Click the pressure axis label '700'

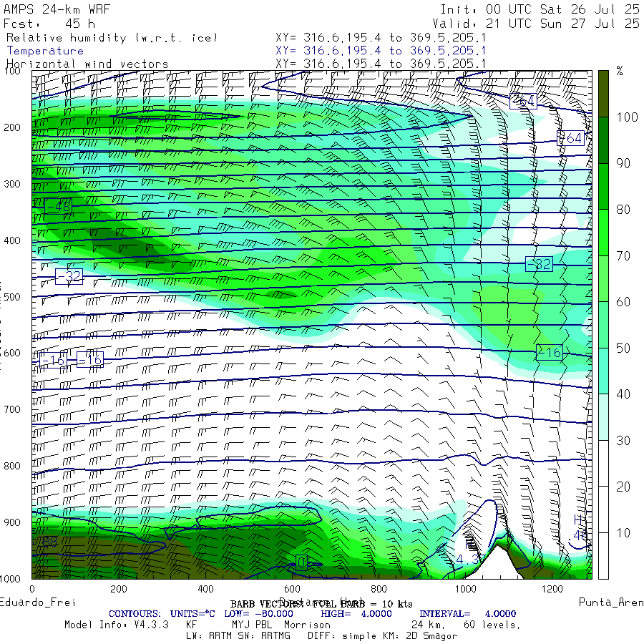(x=12, y=409)
